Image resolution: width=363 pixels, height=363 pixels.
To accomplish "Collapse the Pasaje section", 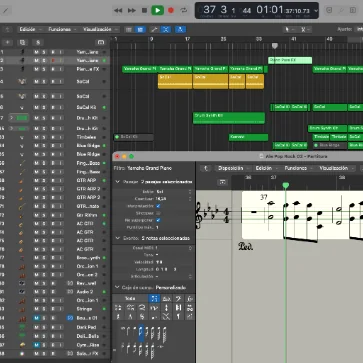I will coord(117,182).
